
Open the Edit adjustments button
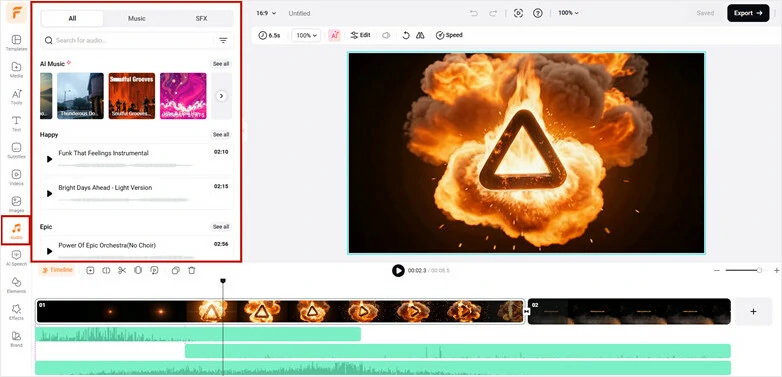click(x=360, y=35)
